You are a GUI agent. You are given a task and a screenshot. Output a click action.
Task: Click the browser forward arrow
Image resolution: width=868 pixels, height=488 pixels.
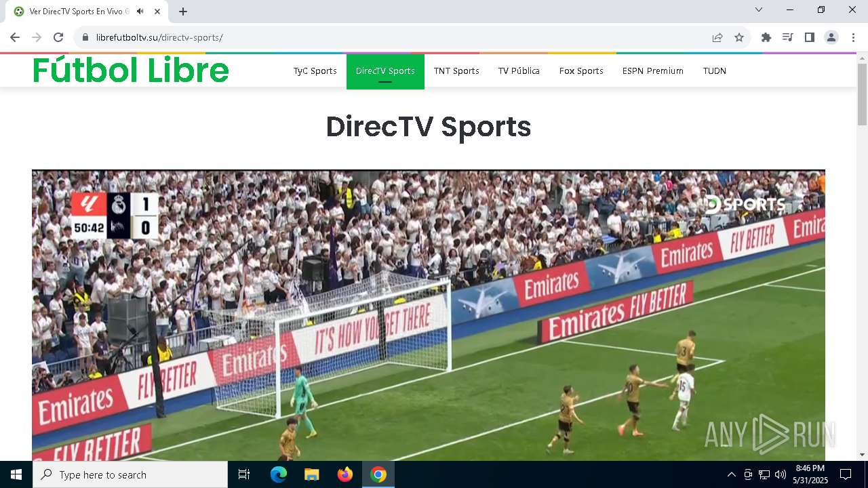[x=37, y=37]
